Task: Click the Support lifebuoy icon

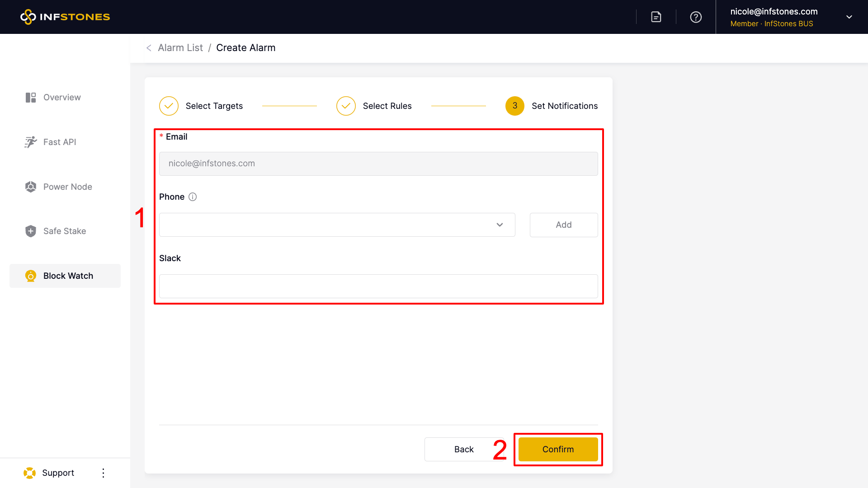Action: [x=30, y=473]
